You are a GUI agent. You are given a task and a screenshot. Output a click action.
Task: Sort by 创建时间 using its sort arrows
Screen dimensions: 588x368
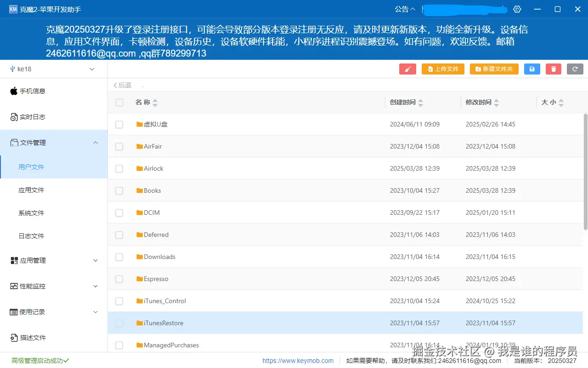[421, 103]
